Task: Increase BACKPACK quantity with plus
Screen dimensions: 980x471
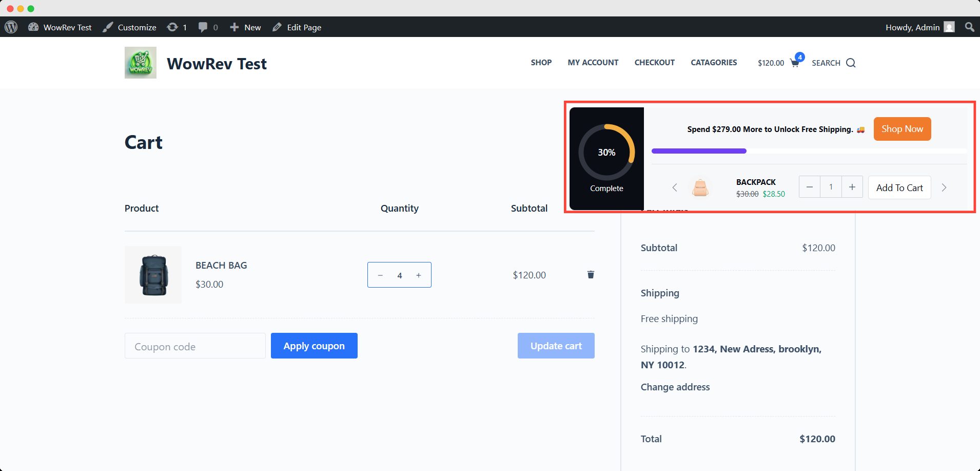Action: (x=852, y=187)
